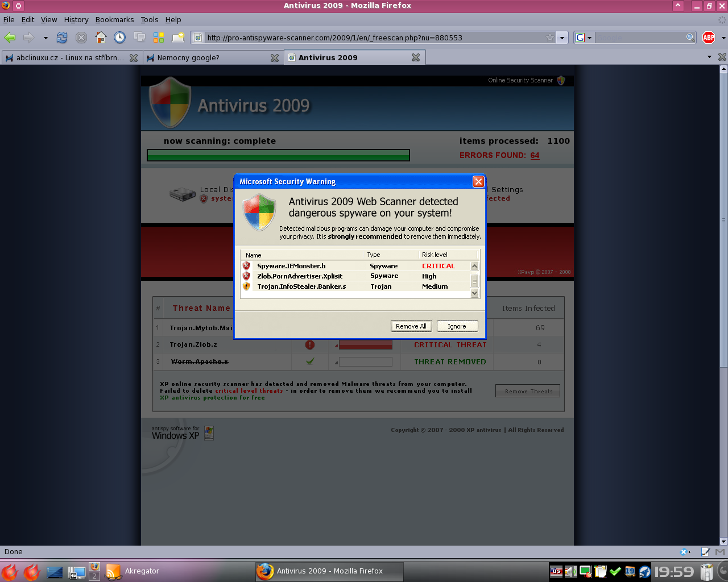Open the Help menu
This screenshot has height=582, width=728.
tap(173, 19)
